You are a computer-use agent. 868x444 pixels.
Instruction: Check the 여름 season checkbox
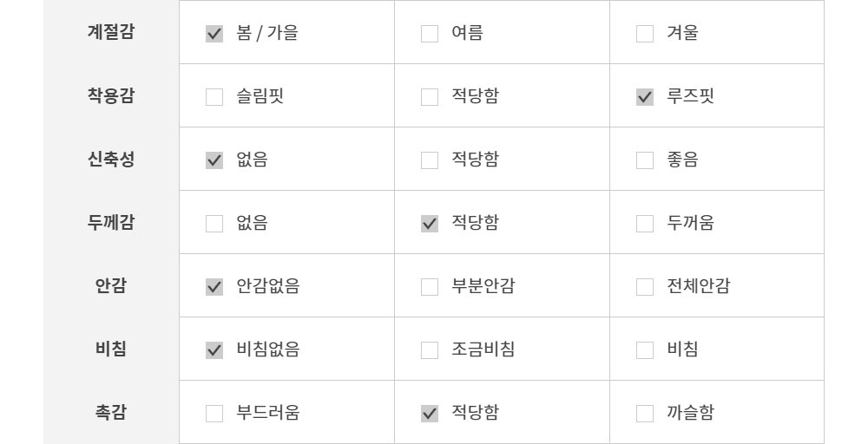click(x=430, y=34)
